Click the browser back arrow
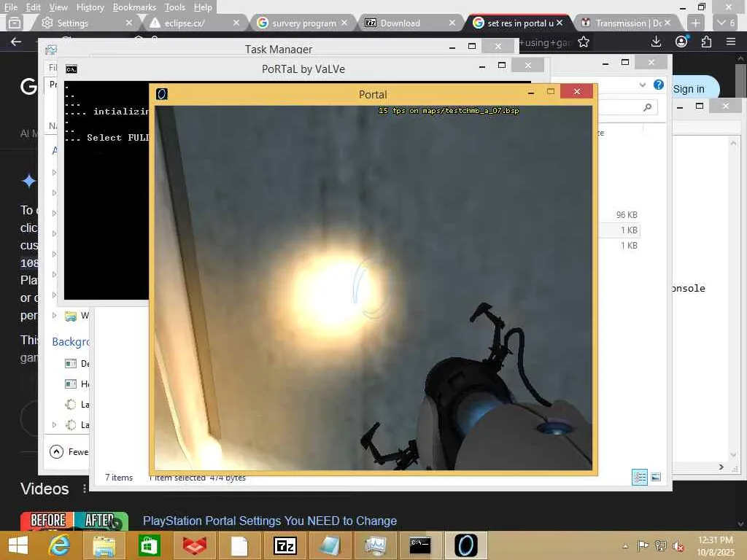This screenshot has height=560, width=747. (x=16, y=42)
